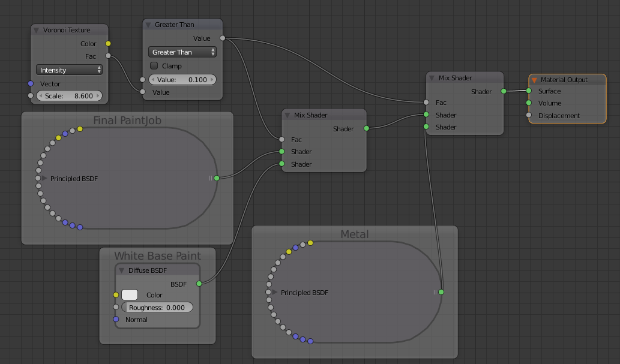This screenshot has height=364, width=620.
Task: Select the Voronoi Texture node header
Action: (69, 30)
